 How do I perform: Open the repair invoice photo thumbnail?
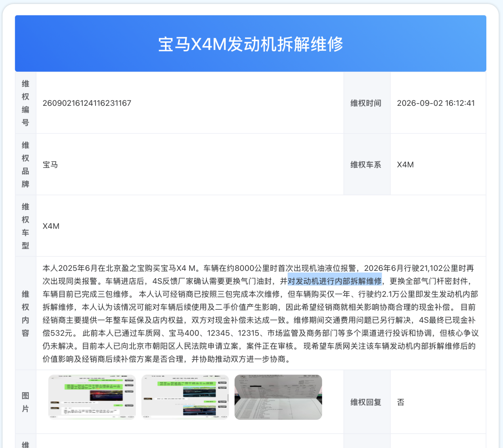[x=278, y=397]
